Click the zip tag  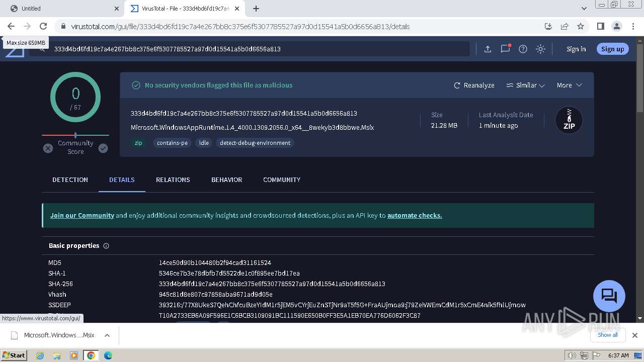click(138, 143)
